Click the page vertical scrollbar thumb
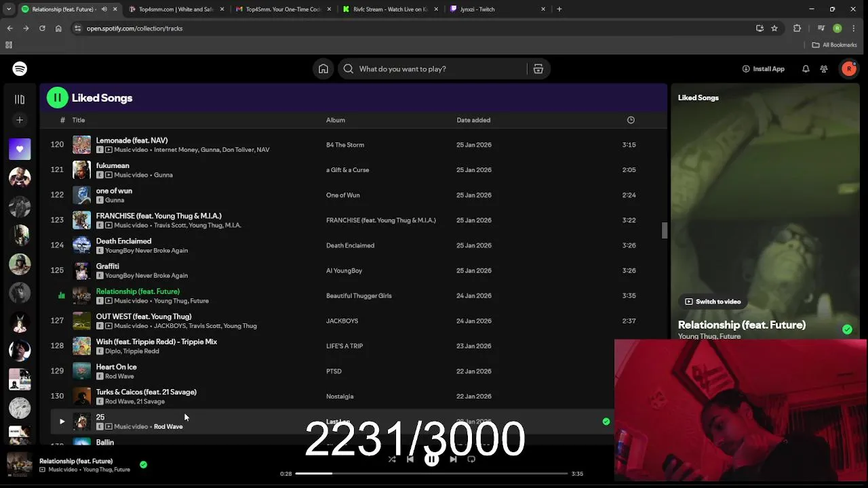This screenshot has width=868, height=488. (x=665, y=230)
